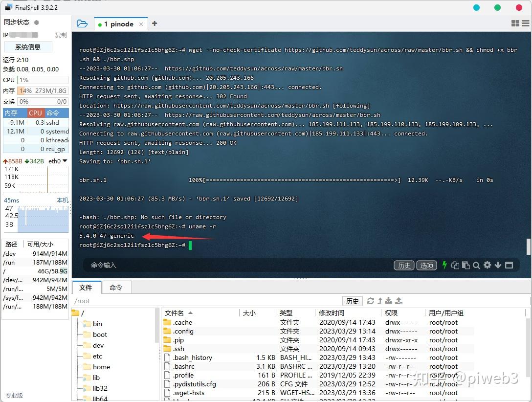Toggle the fullscreen icon in terminal toolbar
Image resolution: width=532 pixels, height=402 pixels.
509,265
